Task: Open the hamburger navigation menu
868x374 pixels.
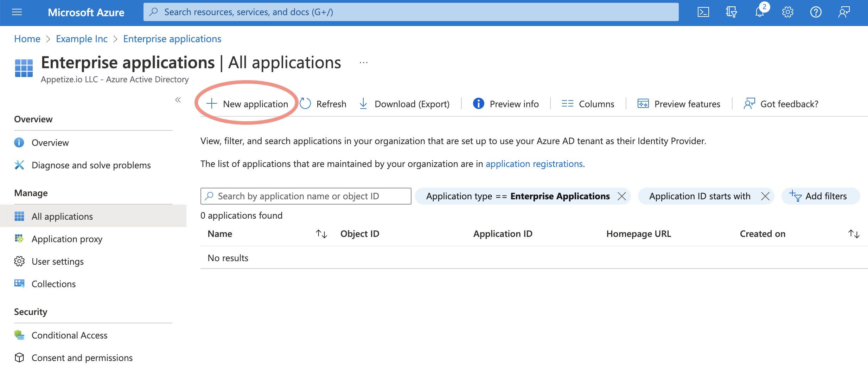Action: 17,12
